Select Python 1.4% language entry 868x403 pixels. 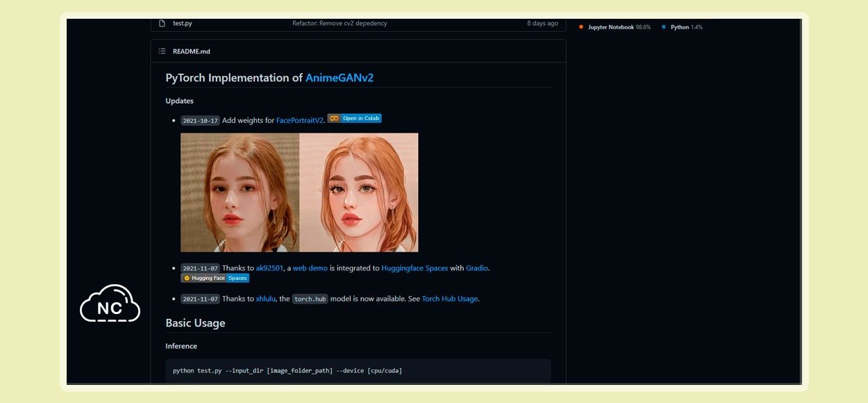pos(686,27)
